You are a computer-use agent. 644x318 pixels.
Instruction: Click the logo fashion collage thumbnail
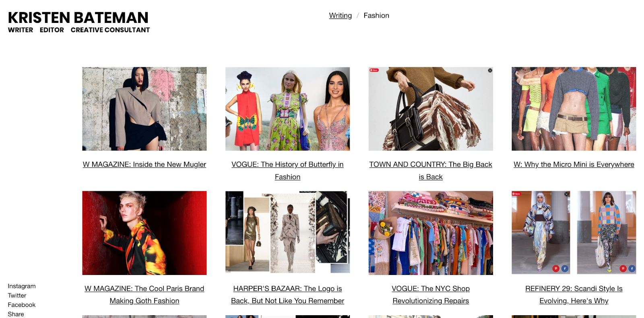pos(287,232)
